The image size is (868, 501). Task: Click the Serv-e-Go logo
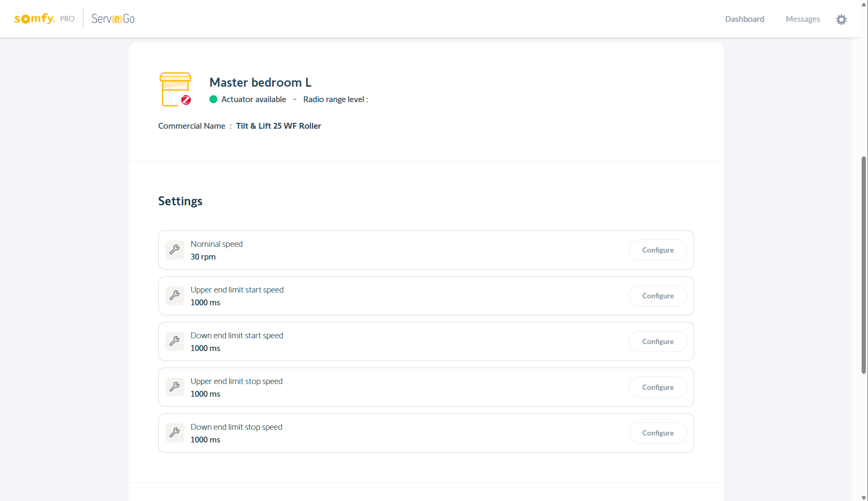113,19
